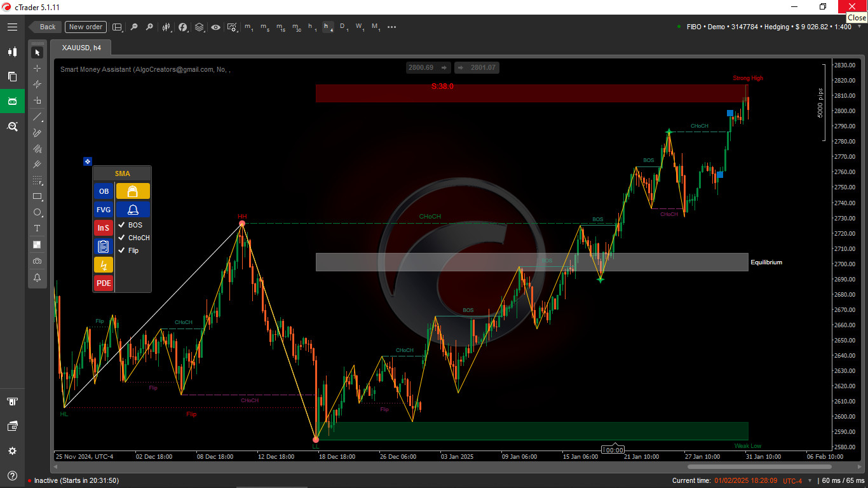Toggle the Flip checkbox in SMA panel
Screen dimensions: 868x488
pyautogui.click(x=123, y=250)
